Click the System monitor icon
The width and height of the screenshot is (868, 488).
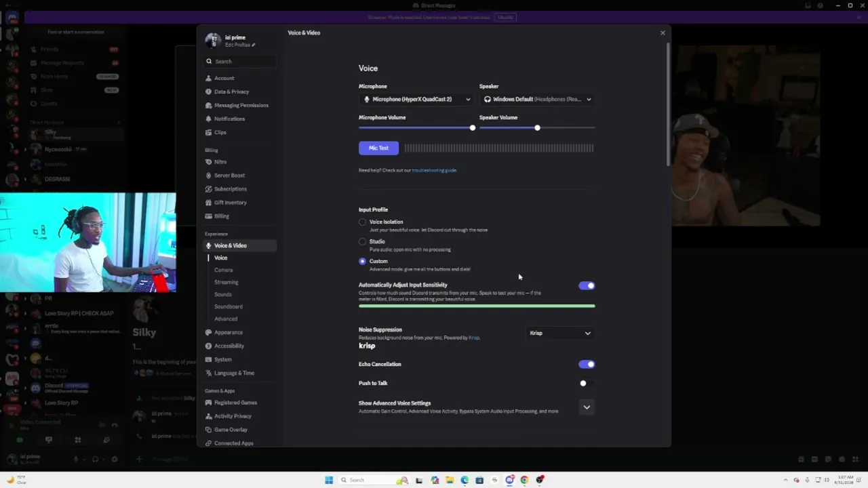click(209, 359)
